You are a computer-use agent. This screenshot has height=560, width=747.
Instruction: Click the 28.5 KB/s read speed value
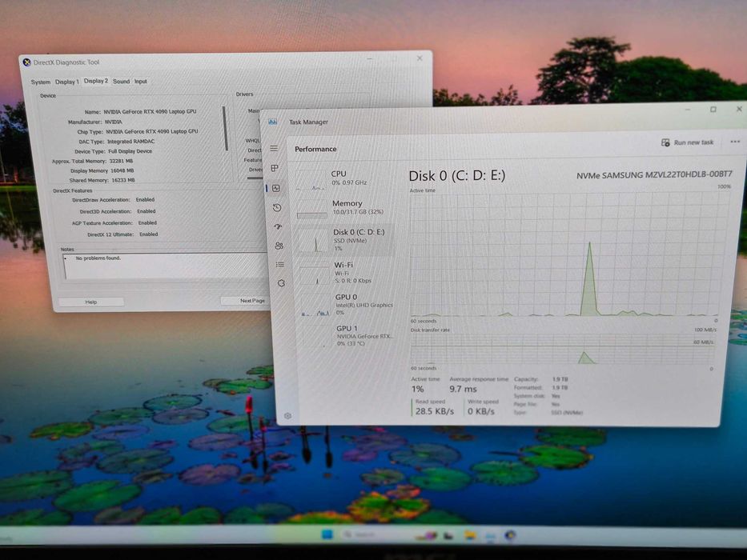[x=434, y=411]
